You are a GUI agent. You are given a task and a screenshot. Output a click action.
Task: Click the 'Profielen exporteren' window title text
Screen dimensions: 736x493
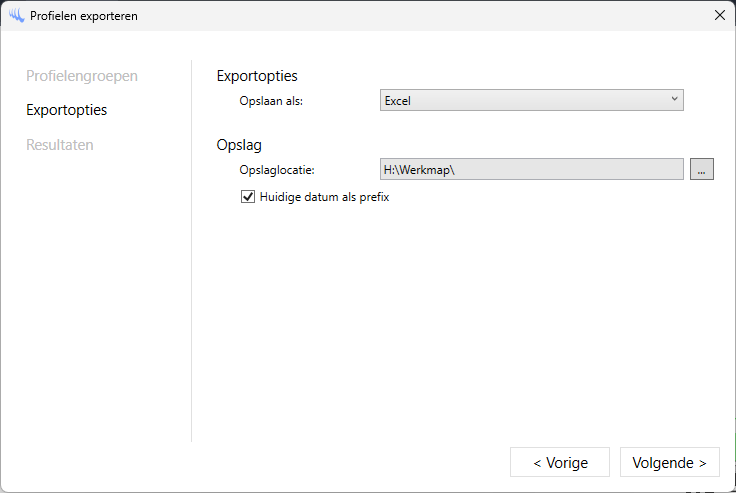tap(84, 16)
